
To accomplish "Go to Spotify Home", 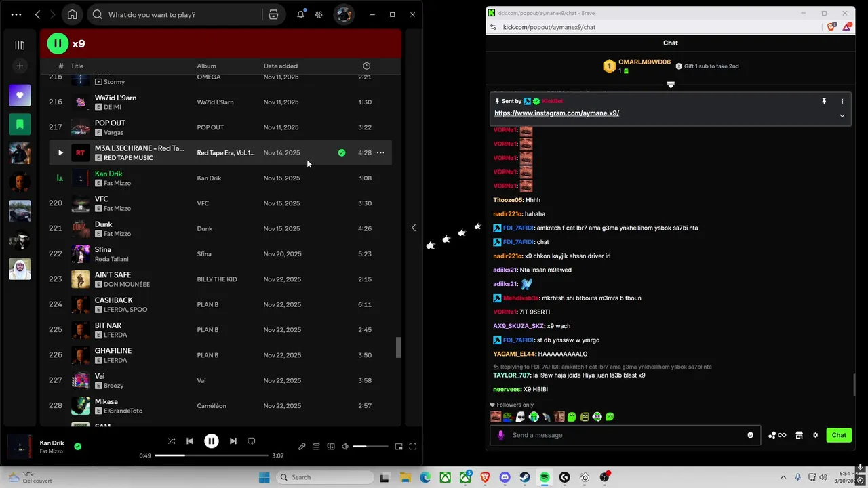I will pyautogui.click(x=72, y=14).
